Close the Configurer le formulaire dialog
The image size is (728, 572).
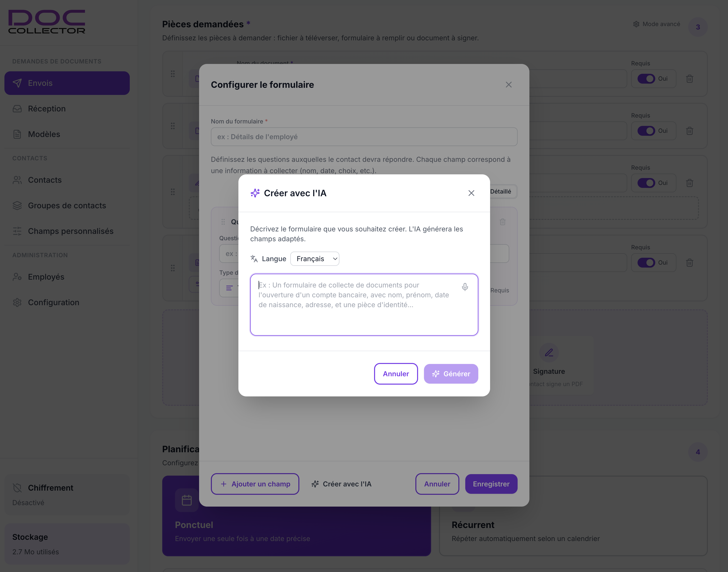pos(509,85)
